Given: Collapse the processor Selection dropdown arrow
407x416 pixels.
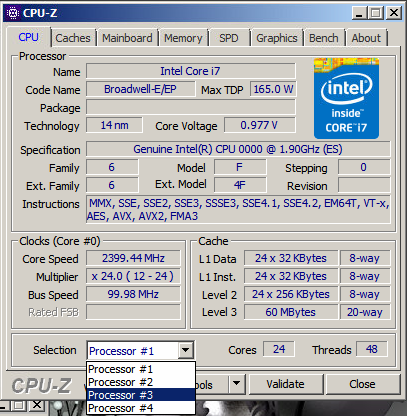Looking at the screenshot, I should click(x=186, y=350).
